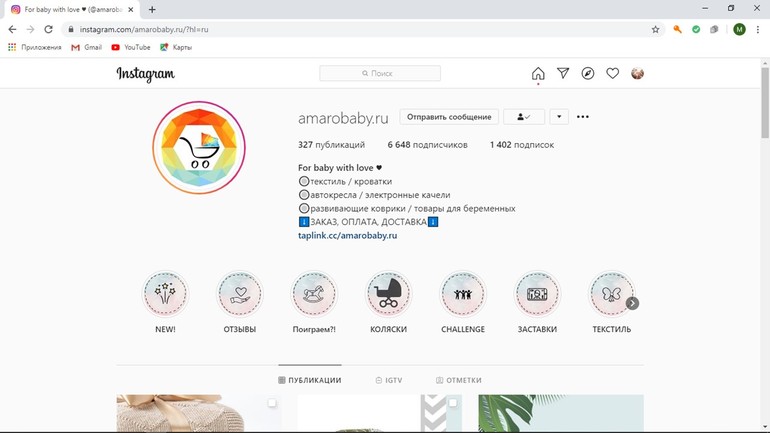Open the ОТЗЫВЫ story highlight
The image size is (770, 433).
240,295
